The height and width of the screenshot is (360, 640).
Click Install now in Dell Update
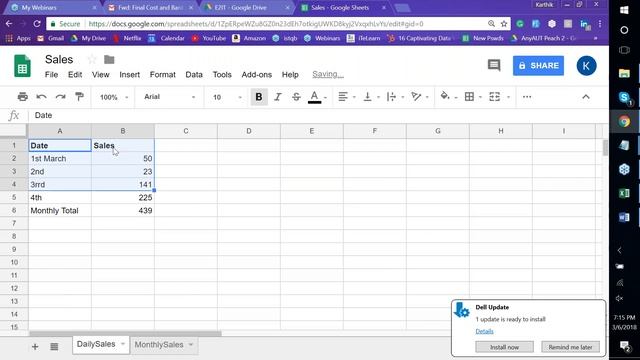point(504,347)
